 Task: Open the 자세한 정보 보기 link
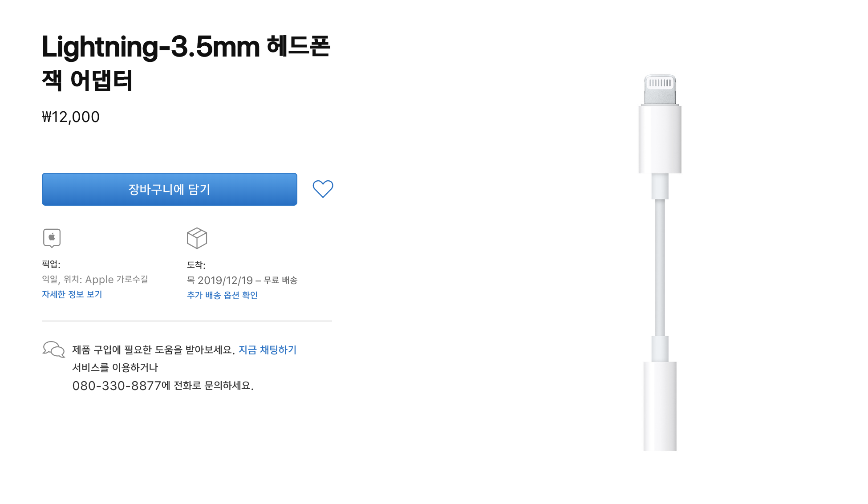(72, 294)
